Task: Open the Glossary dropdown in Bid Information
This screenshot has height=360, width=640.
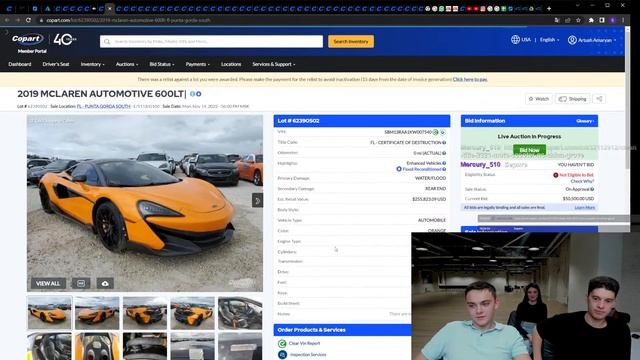Action: click(x=585, y=121)
